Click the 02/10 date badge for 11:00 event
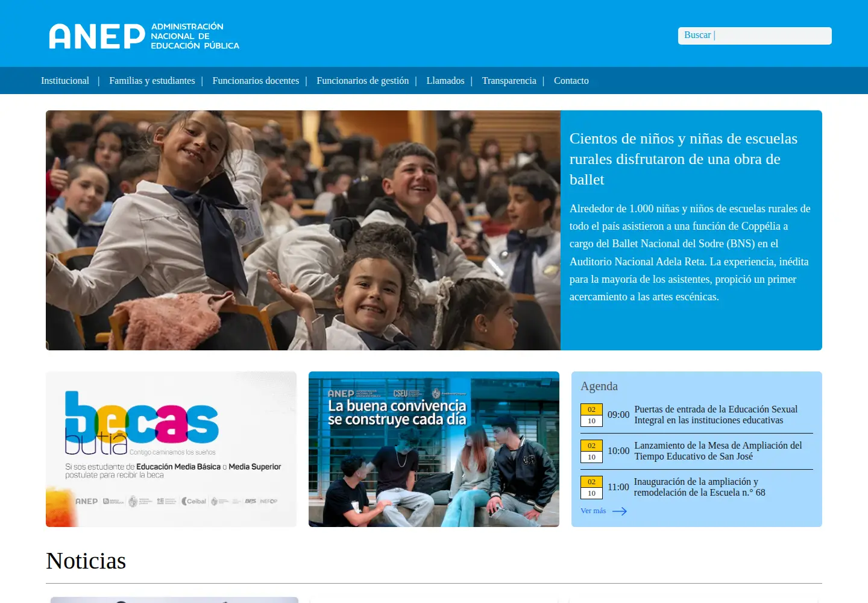Image resolution: width=868 pixels, height=603 pixels. (591, 487)
